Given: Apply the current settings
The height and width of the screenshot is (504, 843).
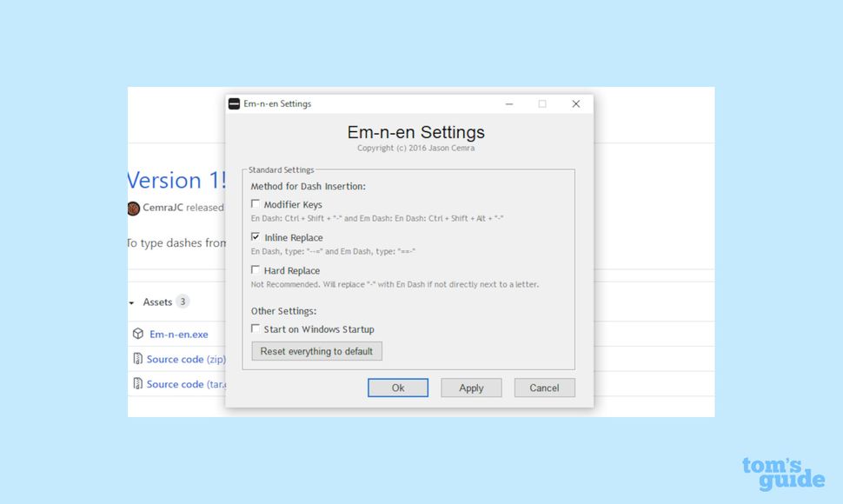Looking at the screenshot, I should point(471,388).
